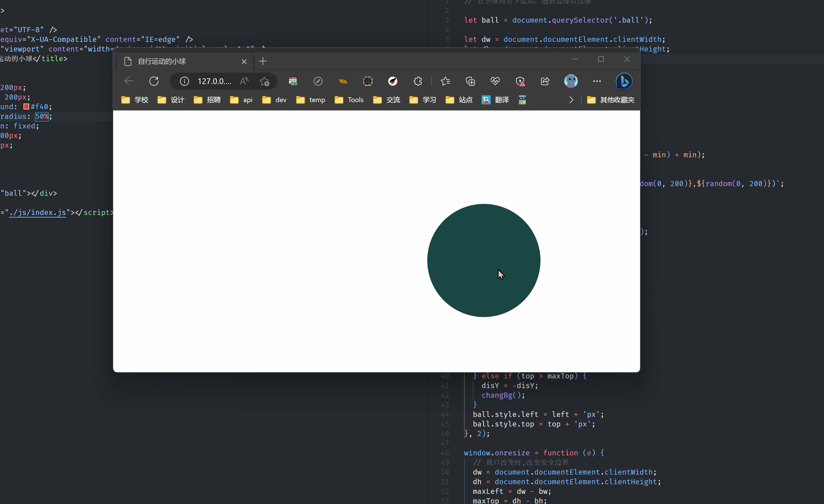Screen dimensions: 824x504
Task: Open the Tools bookmarks folder
Action: pos(349,100)
